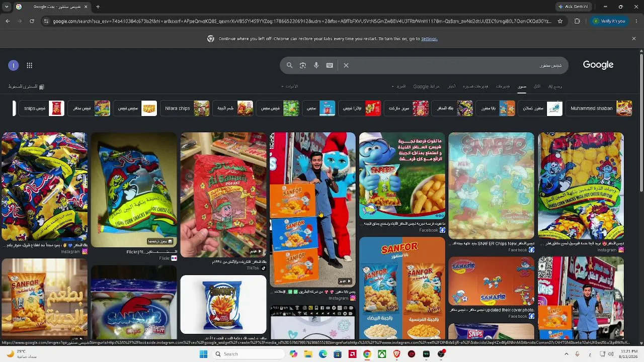The height and width of the screenshot is (362, 644).
Task: Open the on-screen keyboard input tool
Action: coord(330,65)
